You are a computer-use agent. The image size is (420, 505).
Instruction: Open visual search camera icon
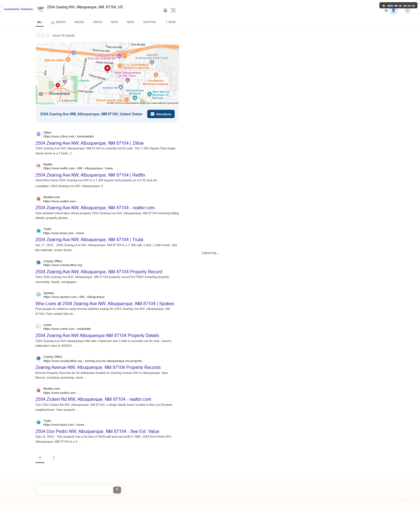pos(173,10)
